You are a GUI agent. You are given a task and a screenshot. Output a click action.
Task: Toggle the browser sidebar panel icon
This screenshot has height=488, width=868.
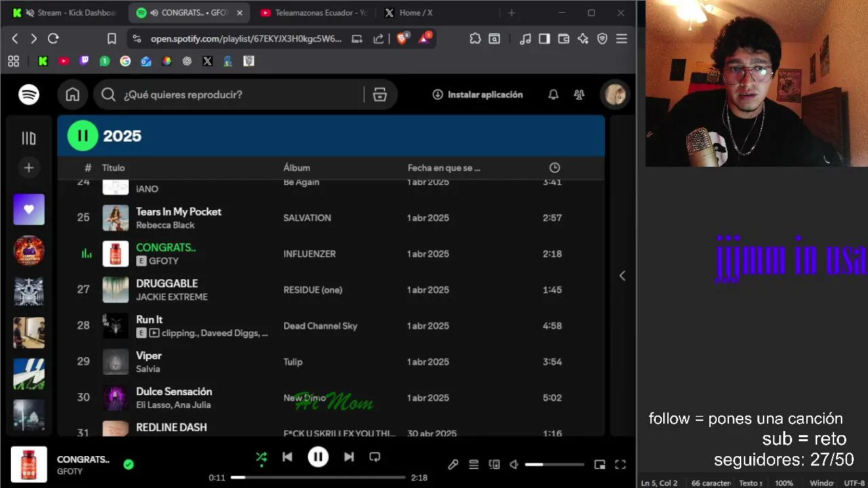(544, 39)
